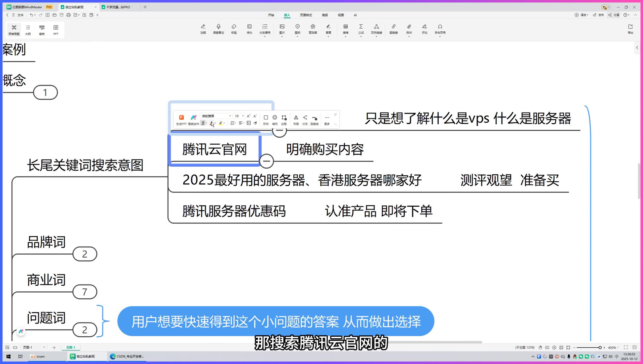Switch to 大纲 outline view

click(x=28, y=30)
